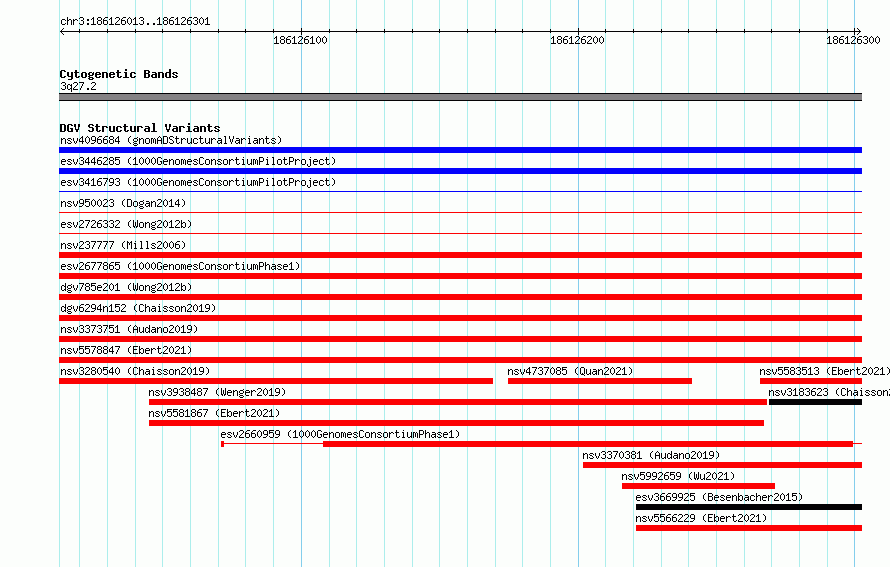Image resolution: width=890 pixels, height=567 pixels.
Task: Open nsv3280540 (Chaisson2019) variant
Action: (x=135, y=371)
